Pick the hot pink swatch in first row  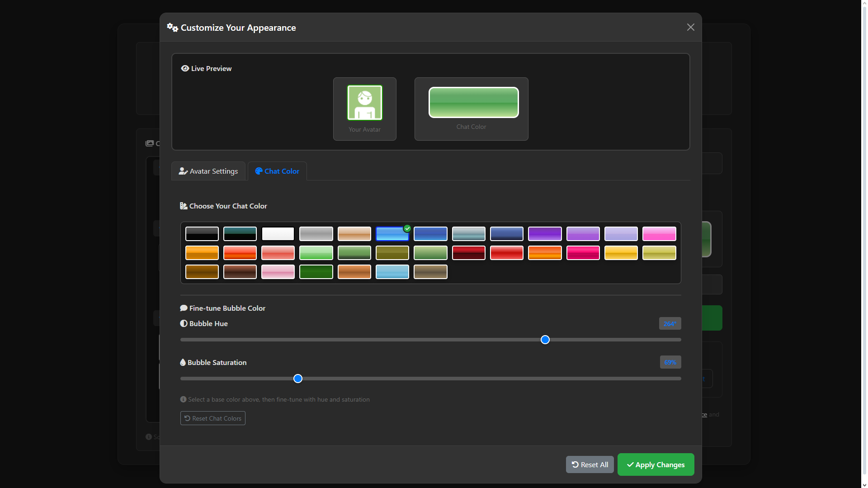659,234
